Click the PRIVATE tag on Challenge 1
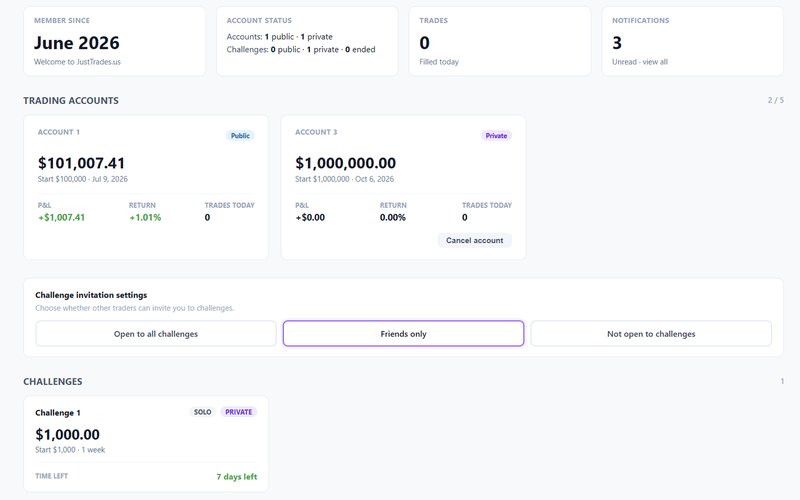 tap(239, 412)
